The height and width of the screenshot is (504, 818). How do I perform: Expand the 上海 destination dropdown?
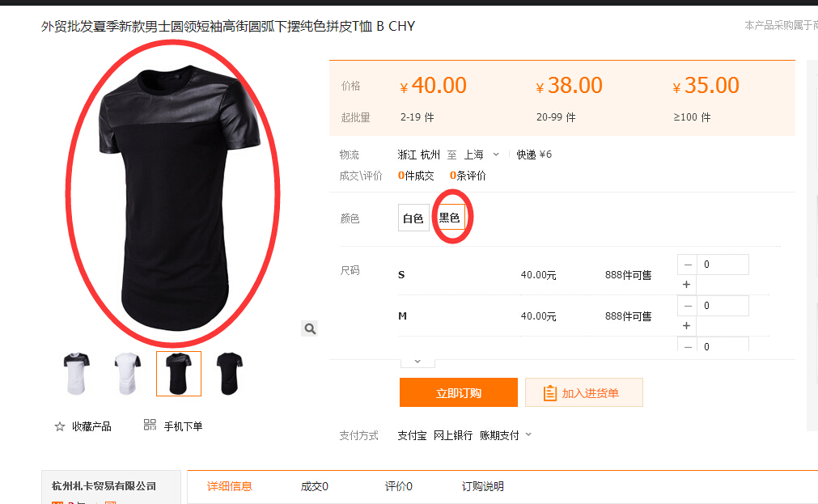(496, 155)
